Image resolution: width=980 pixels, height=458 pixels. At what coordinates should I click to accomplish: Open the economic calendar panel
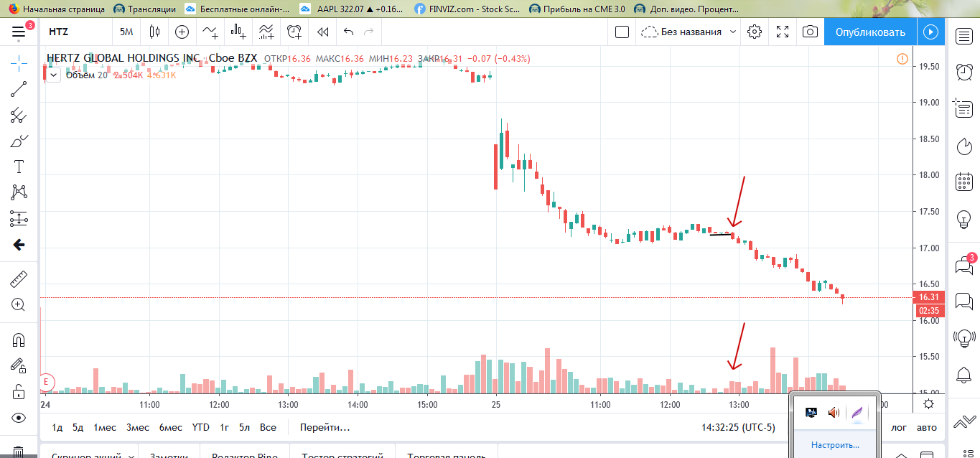tap(964, 182)
